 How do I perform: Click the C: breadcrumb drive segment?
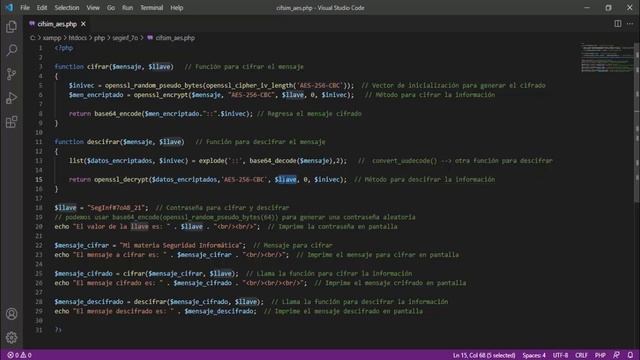tap(33, 38)
